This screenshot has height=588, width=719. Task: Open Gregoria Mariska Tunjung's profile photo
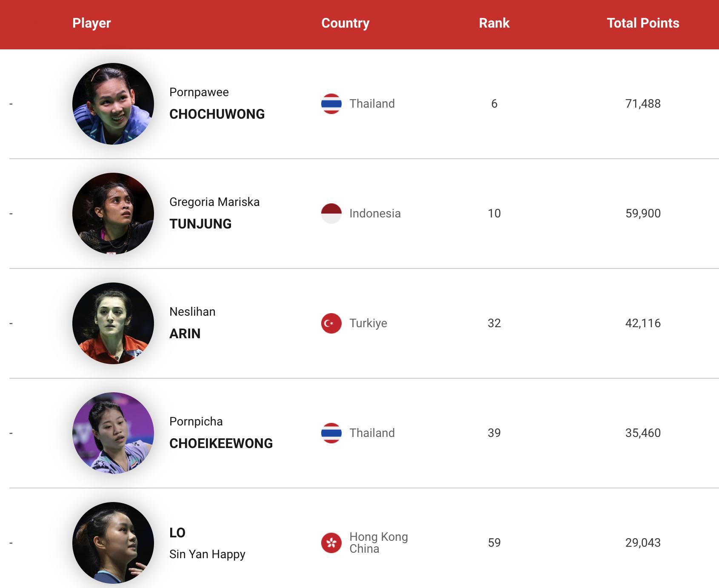(113, 214)
